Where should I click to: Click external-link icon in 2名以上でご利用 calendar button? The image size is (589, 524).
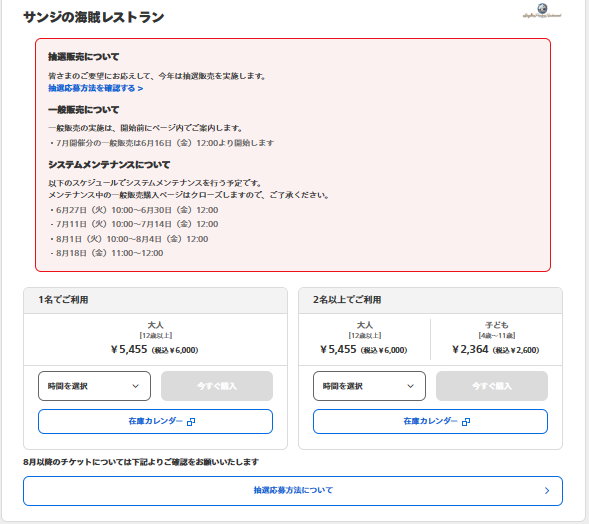click(466, 422)
